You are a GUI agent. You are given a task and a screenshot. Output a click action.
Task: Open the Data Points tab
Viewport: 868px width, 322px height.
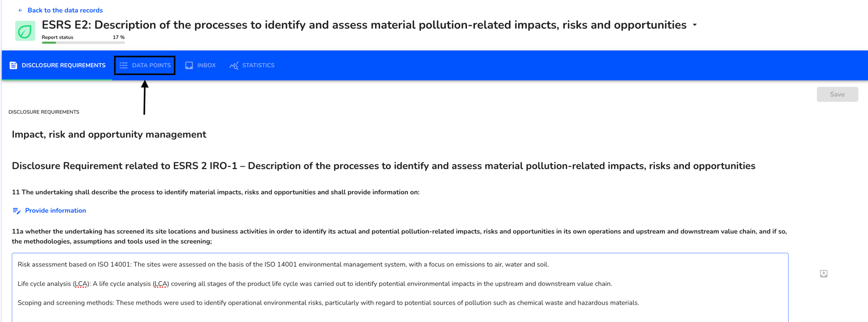point(145,65)
